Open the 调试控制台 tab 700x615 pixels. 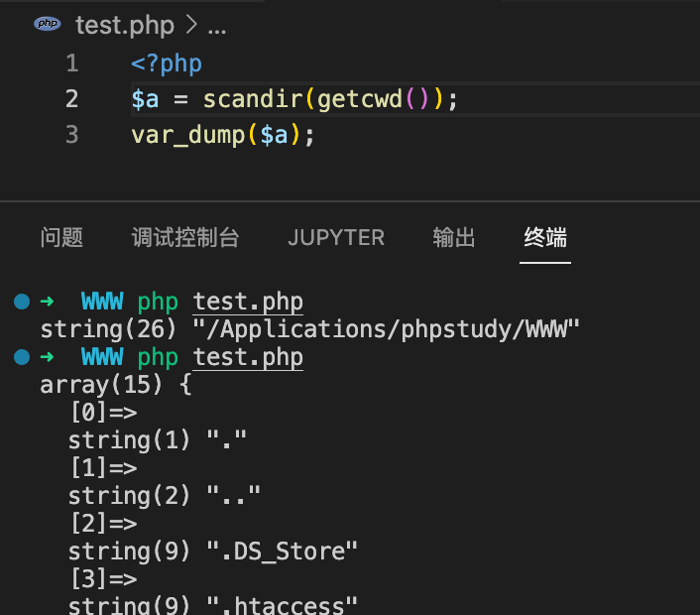(x=185, y=237)
